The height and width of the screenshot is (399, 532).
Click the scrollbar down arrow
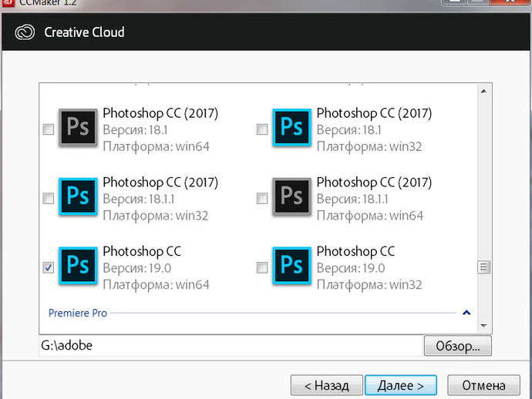tap(484, 326)
